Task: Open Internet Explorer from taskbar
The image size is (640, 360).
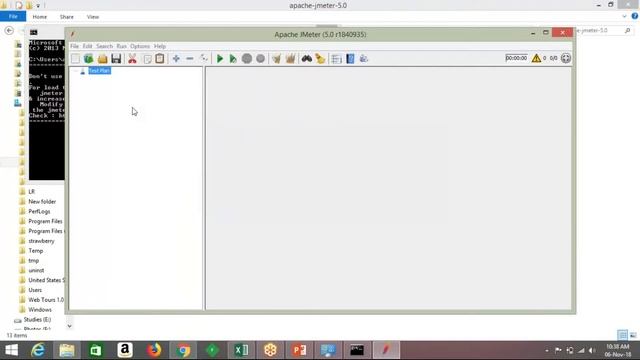Action: coord(38,350)
